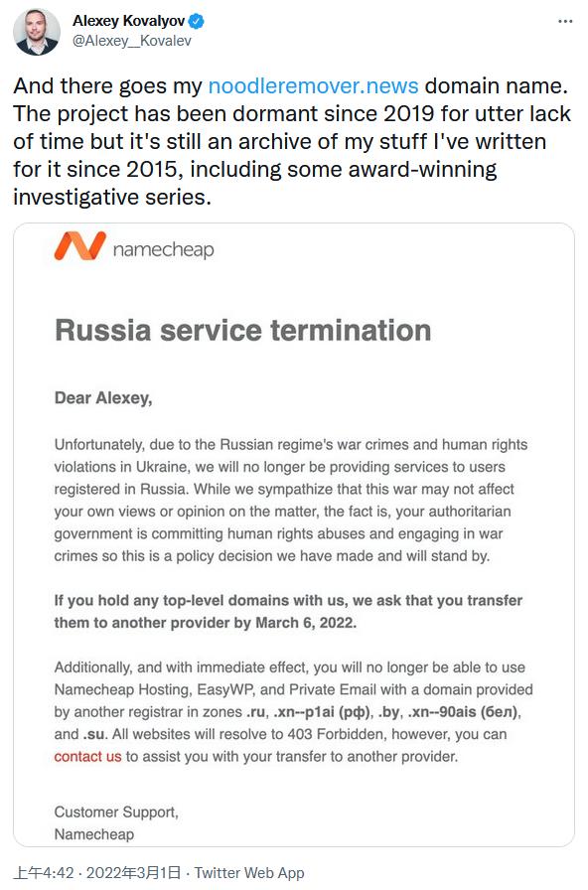Click the Alexey Kovalyov display name

coord(129,21)
